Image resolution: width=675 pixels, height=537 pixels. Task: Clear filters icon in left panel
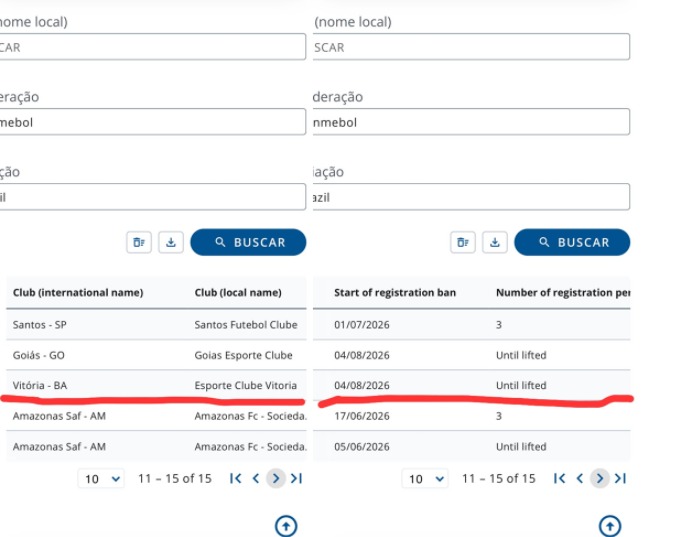click(139, 242)
